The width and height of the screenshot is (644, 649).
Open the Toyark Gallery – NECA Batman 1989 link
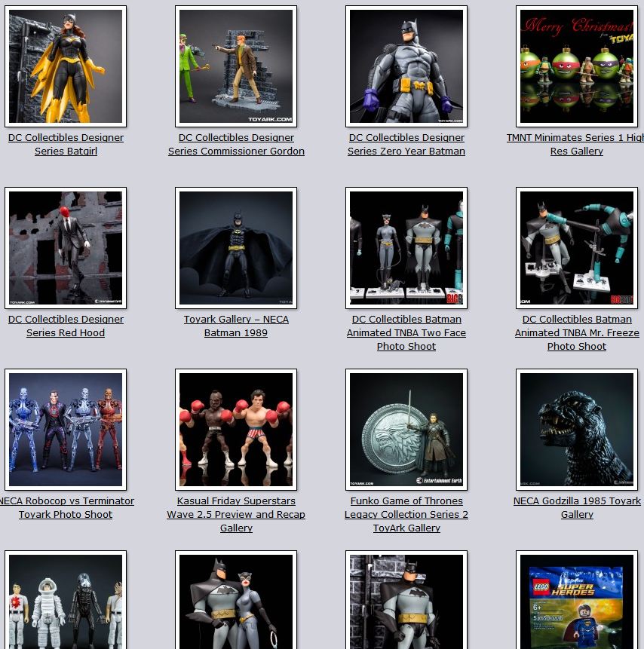[236, 326]
